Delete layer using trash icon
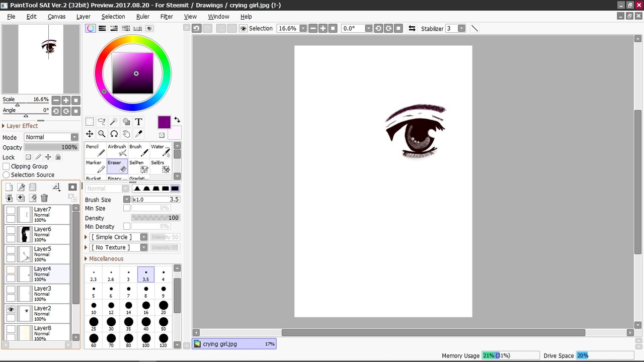The height and width of the screenshot is (362, 644). click(44, 199)
